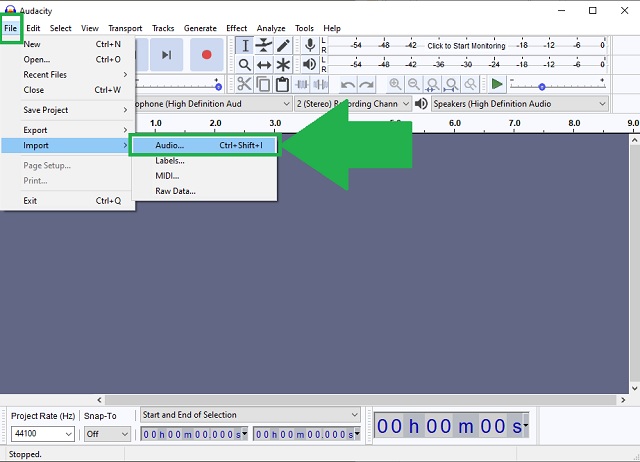Click the Skip to End transport button
The width and height of the screenshot is (640, 462).
[167, 55]
